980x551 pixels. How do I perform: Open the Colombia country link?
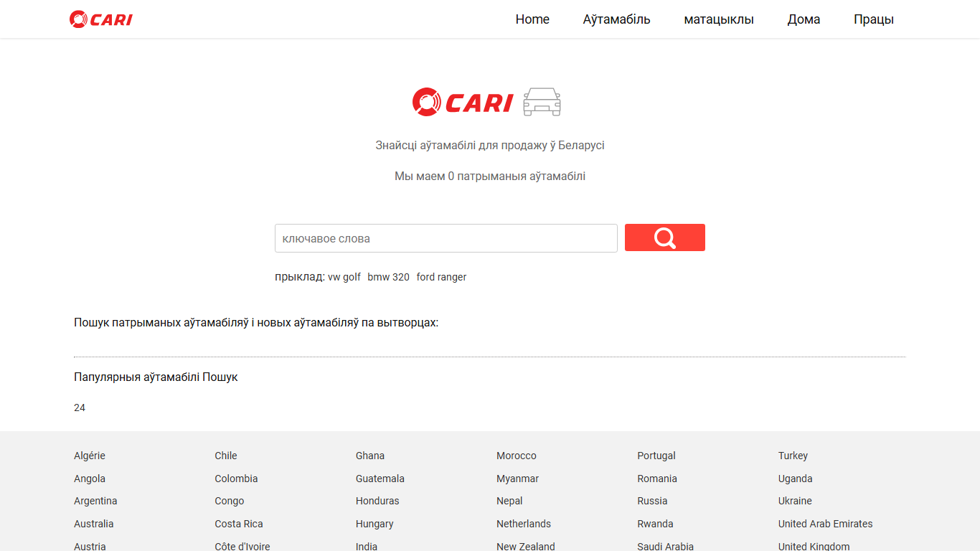pos(236,479)
